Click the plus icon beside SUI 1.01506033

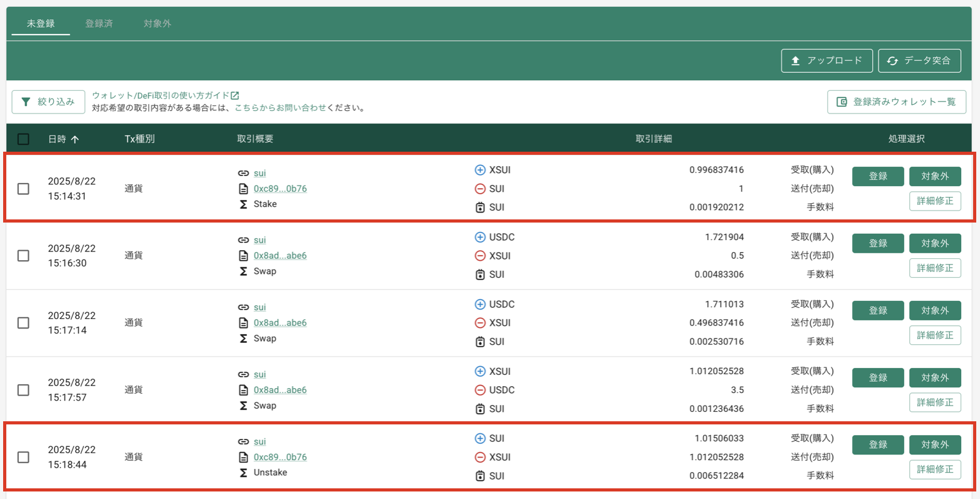[x=480, y=438]
